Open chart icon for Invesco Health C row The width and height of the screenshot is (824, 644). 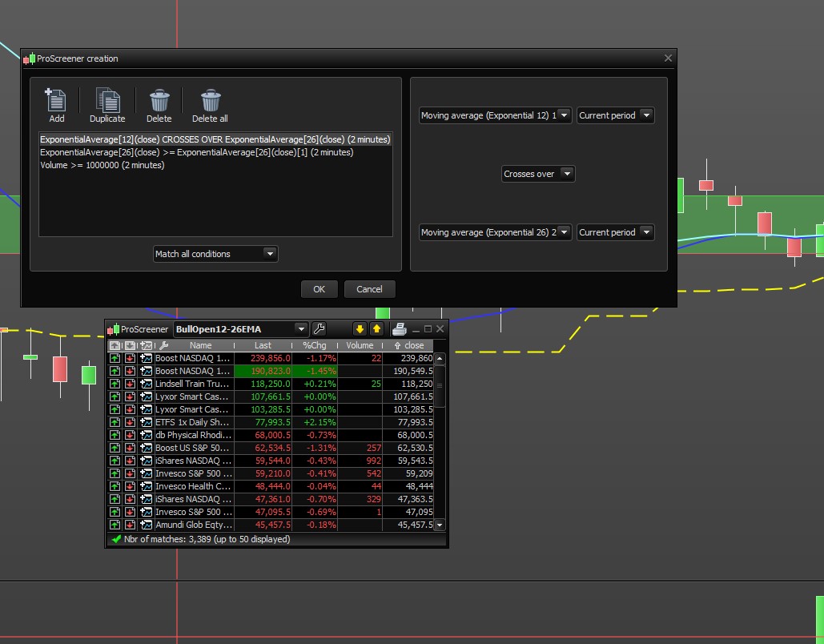(146, 486)
